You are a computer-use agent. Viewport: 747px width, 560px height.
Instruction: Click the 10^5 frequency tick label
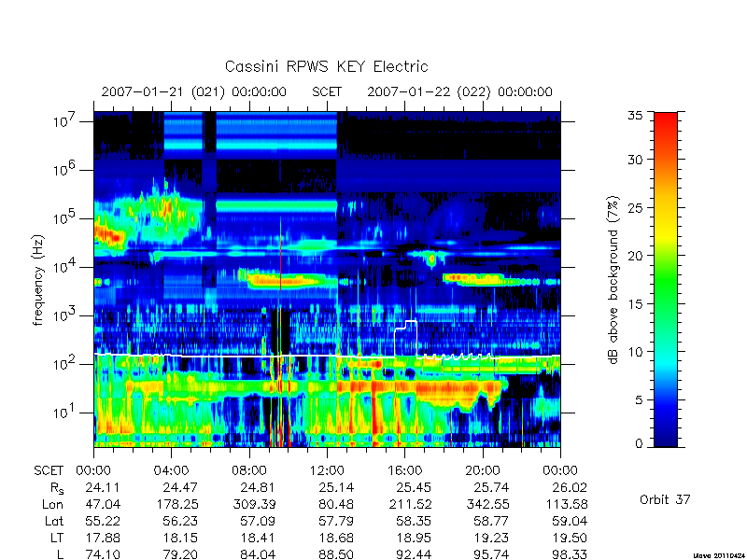65,218
